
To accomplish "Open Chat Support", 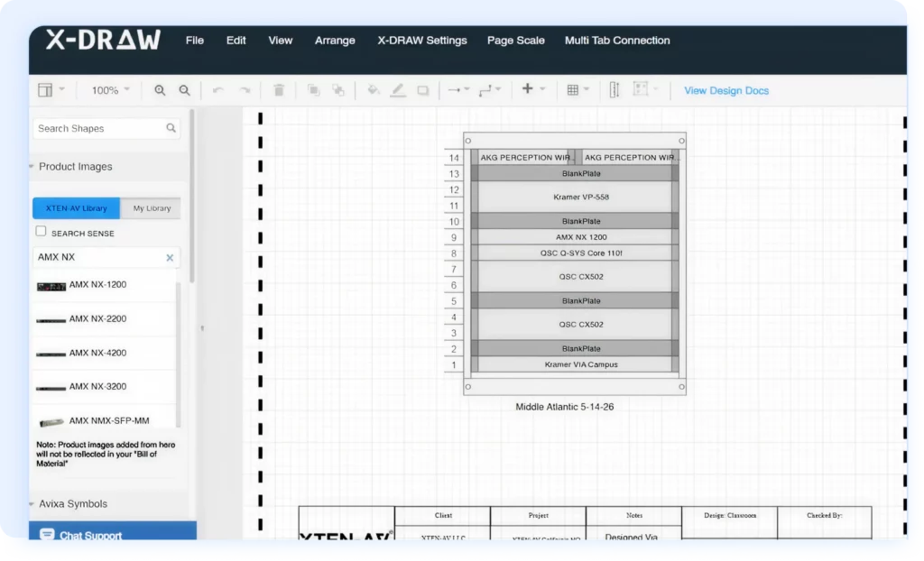I will click(90, 536).
